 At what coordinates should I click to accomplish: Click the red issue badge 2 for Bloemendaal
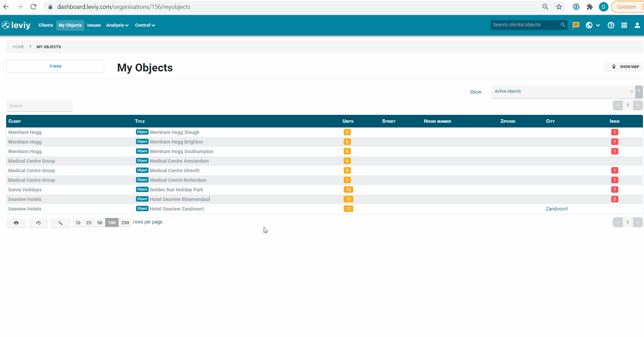pyautogui.click(x=615, y=199)
